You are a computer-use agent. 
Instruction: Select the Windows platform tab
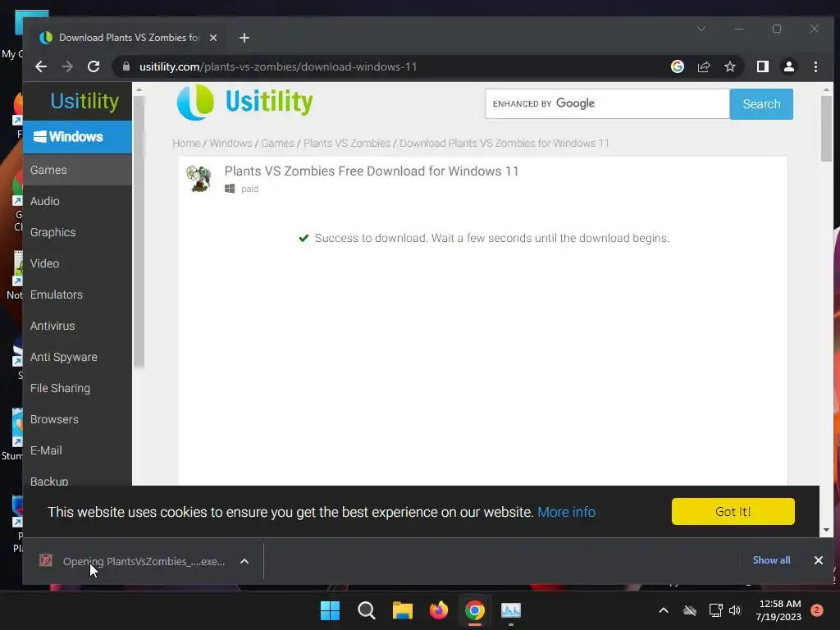pyautogui.click(x=77, y=137)
